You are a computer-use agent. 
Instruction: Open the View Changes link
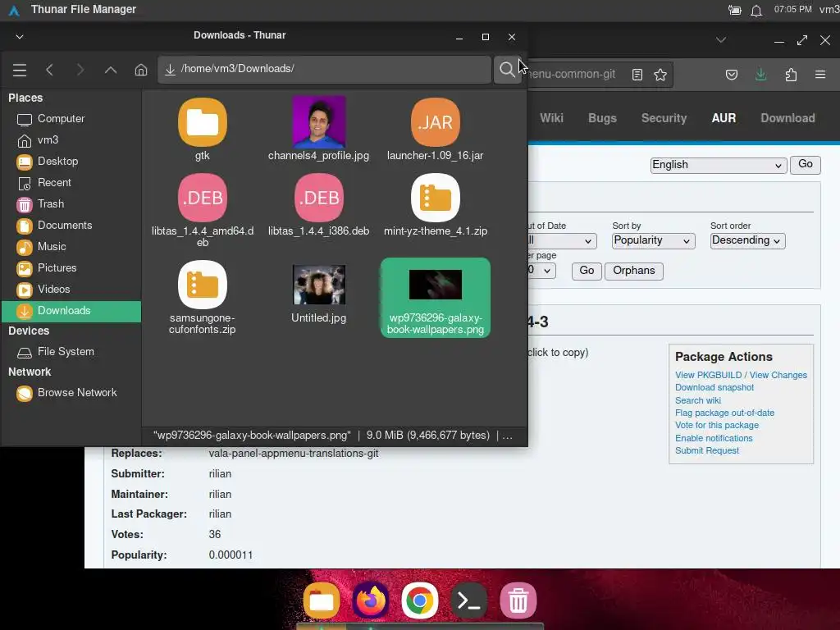click(778, 375)
